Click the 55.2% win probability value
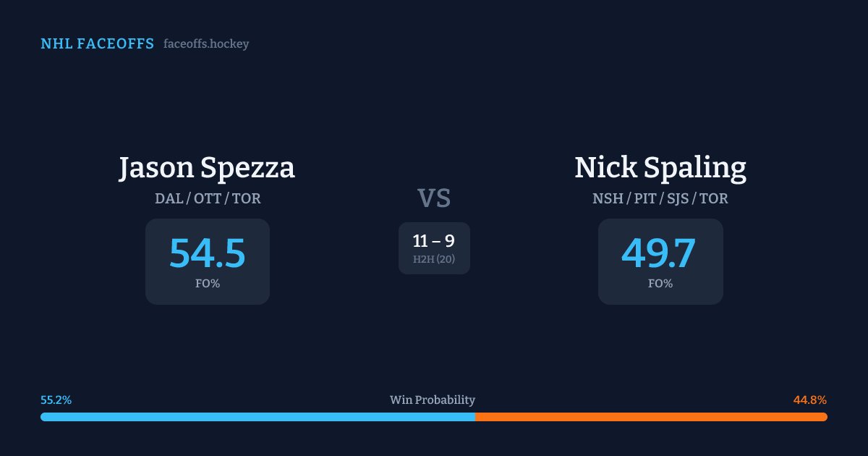The image size is (868, 456). [56, 400]
